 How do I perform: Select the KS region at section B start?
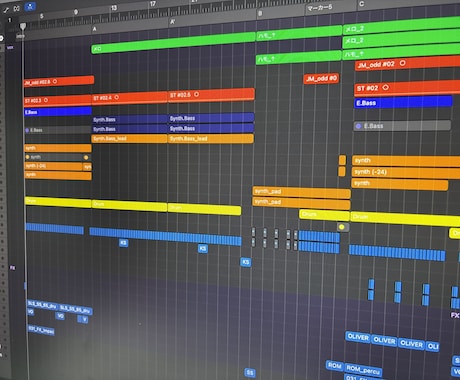tap(246, 262)
